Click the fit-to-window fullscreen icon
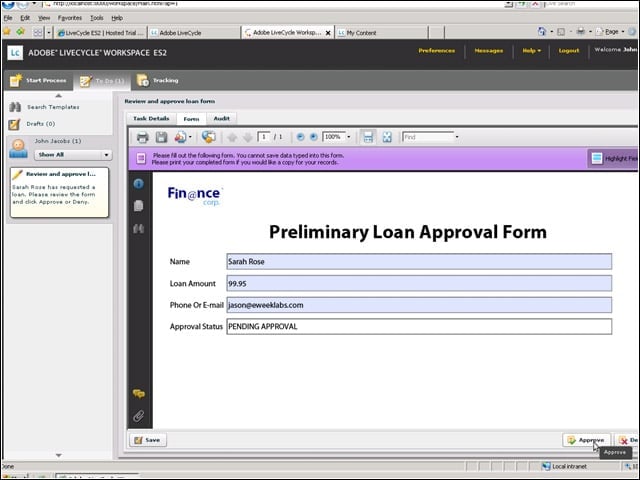The height and width of the screenshot is (480, 640). [387, 137]
